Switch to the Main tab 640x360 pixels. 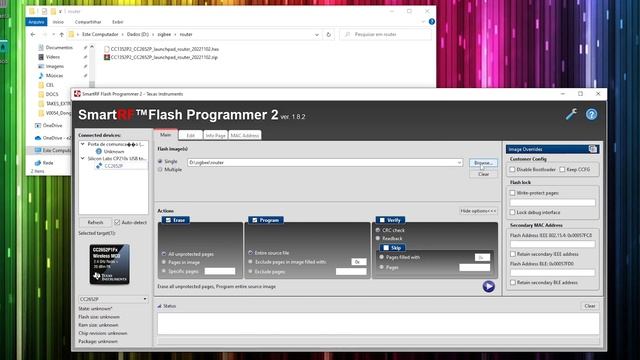(x=165, y=135)
